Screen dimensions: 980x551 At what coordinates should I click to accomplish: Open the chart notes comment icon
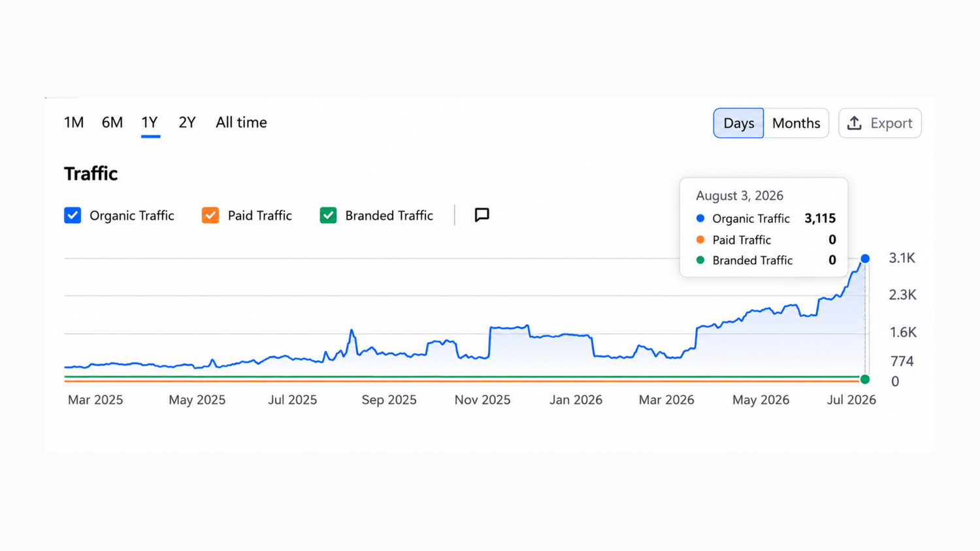coord(482,215)
